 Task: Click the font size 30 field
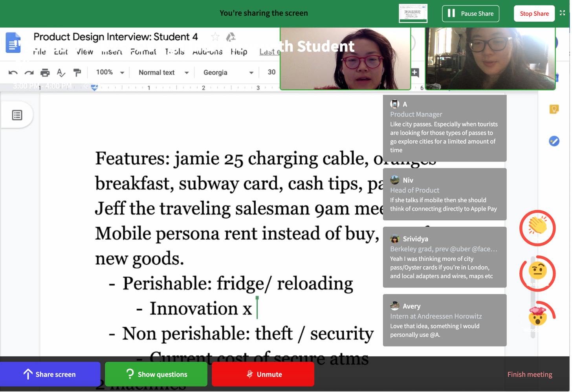coord(271,72)
